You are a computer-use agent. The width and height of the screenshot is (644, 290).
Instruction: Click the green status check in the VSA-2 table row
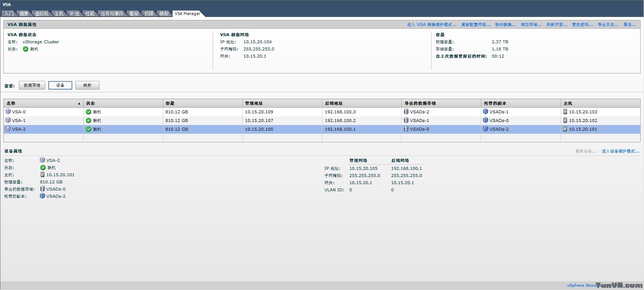pos(89,129)
